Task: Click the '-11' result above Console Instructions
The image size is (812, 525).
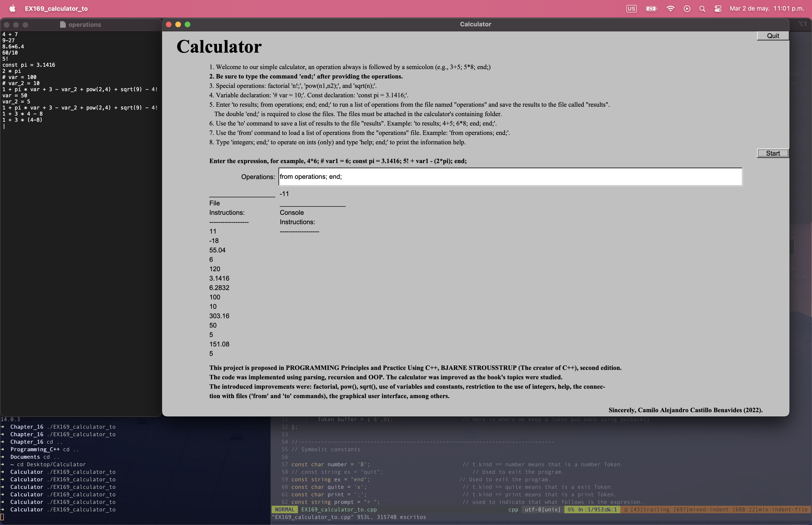Action: pos(284,194)
